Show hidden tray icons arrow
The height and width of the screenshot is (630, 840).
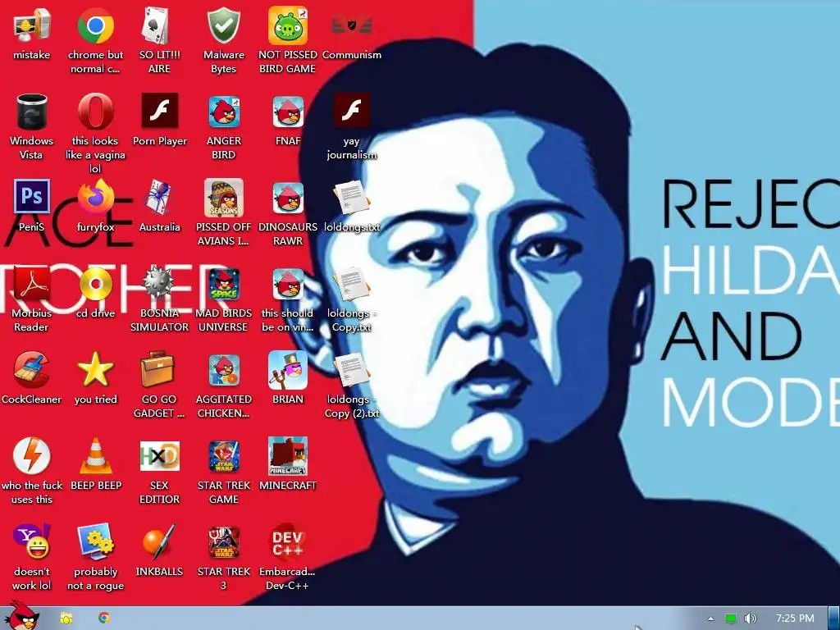tap(710, 619)
